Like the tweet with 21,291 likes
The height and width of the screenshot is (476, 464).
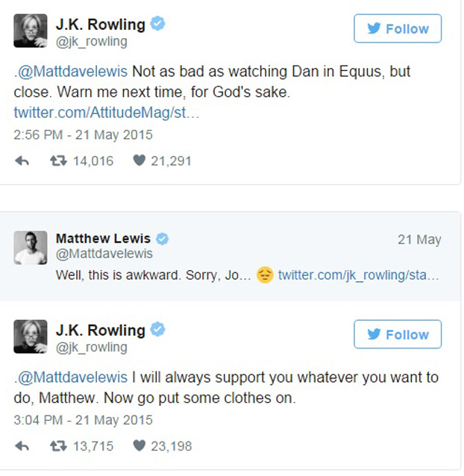[x=139, y=160]
